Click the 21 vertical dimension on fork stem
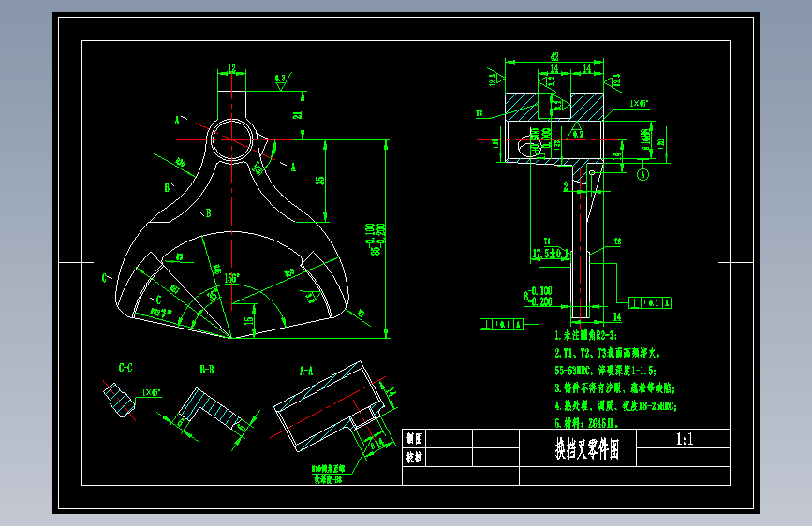This screenshot has width=812, height=526. [297, 115]
